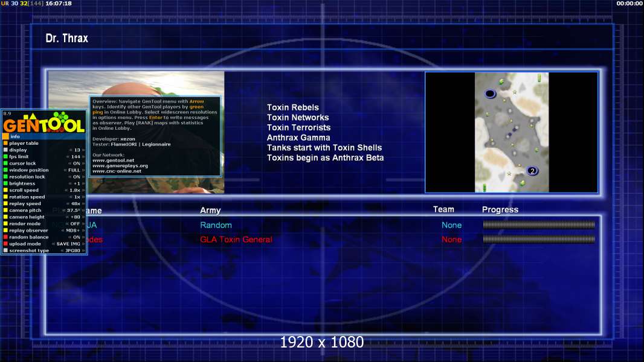Click the yellow square beside replay observer
The width and height of the screenshot is (644, 362).
5,230
